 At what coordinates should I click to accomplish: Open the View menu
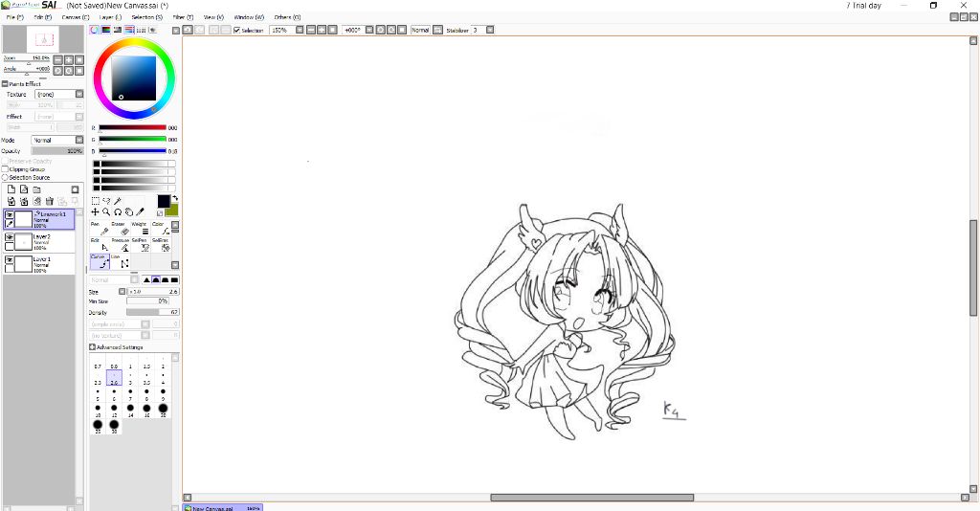(213, 17)
